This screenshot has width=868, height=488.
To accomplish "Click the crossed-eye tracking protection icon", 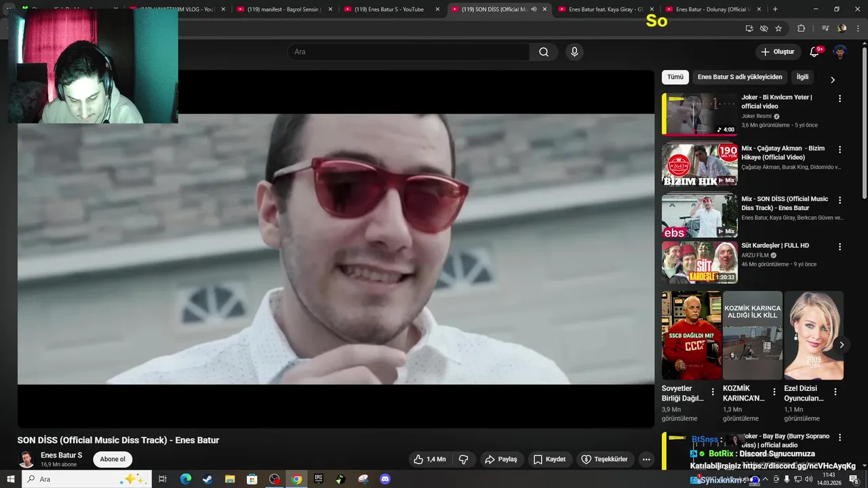I will (764, 28).
